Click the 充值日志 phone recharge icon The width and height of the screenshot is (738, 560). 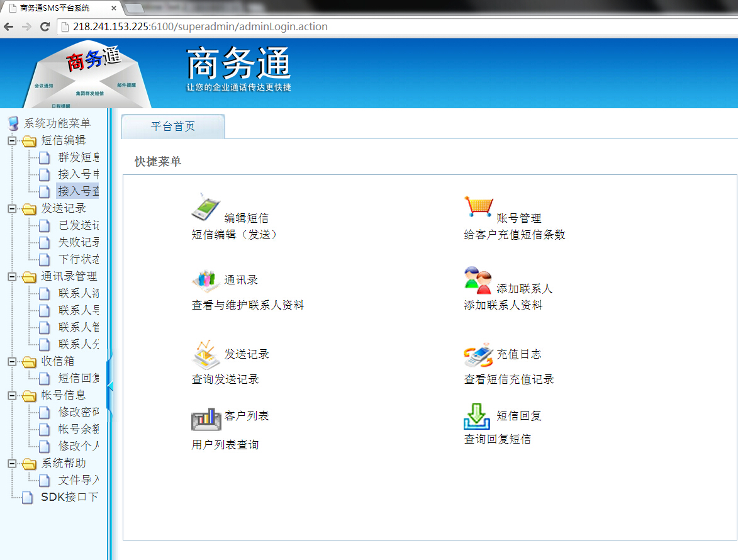478,355
